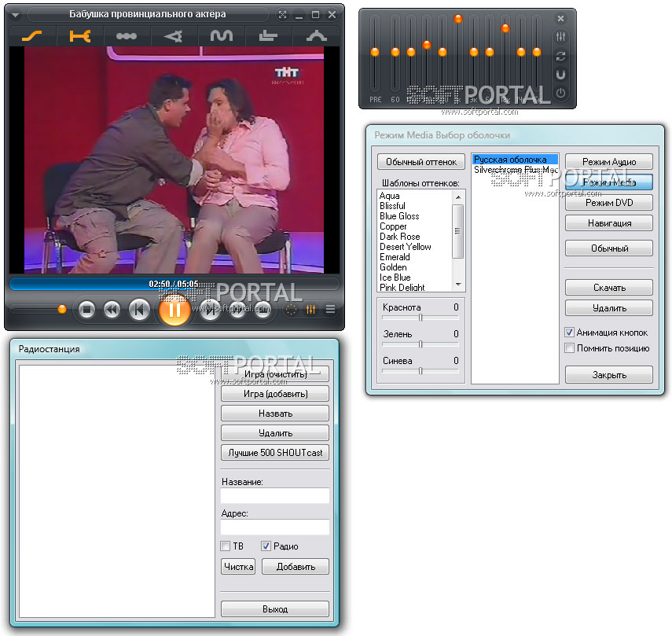Stop playback with the square Stop button
The width and height of the screenshot is (672, 636).
point(86,309)
